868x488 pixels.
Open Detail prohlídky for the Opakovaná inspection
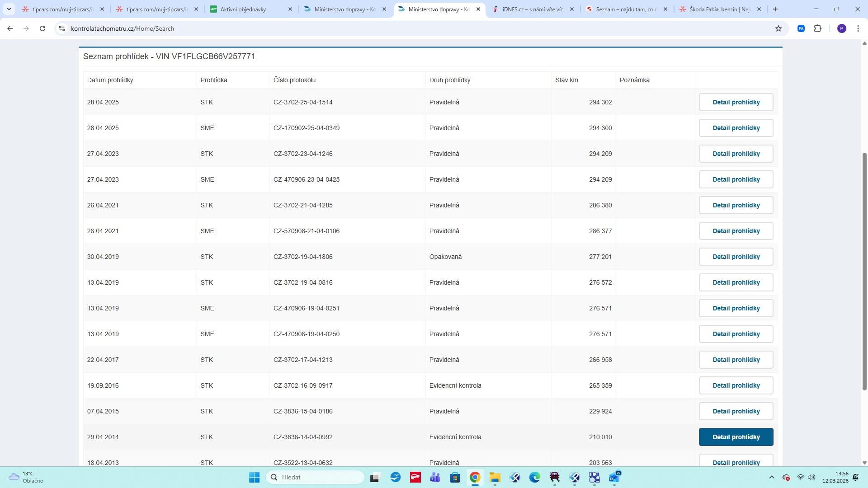click(x=736, y=257)
